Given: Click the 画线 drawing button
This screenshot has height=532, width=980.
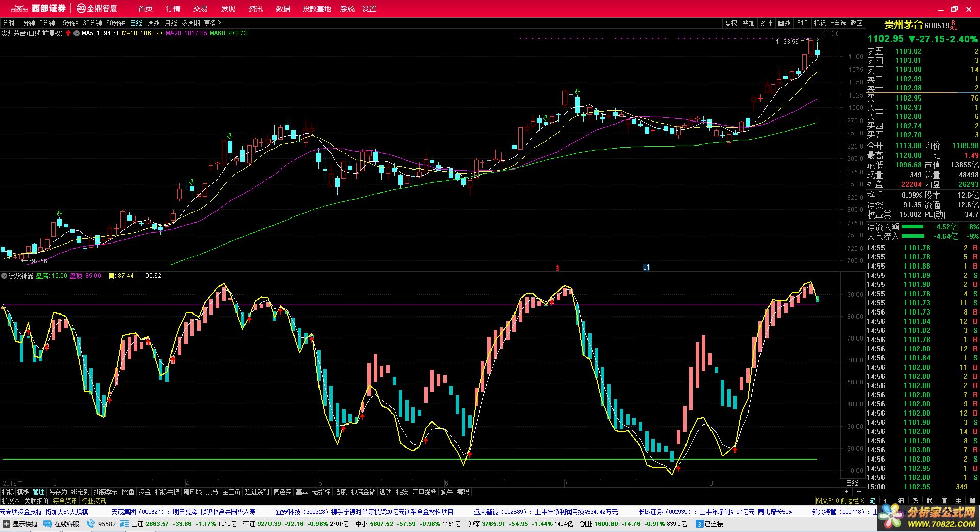Looking at the screenshot, I should pos(784,23).
